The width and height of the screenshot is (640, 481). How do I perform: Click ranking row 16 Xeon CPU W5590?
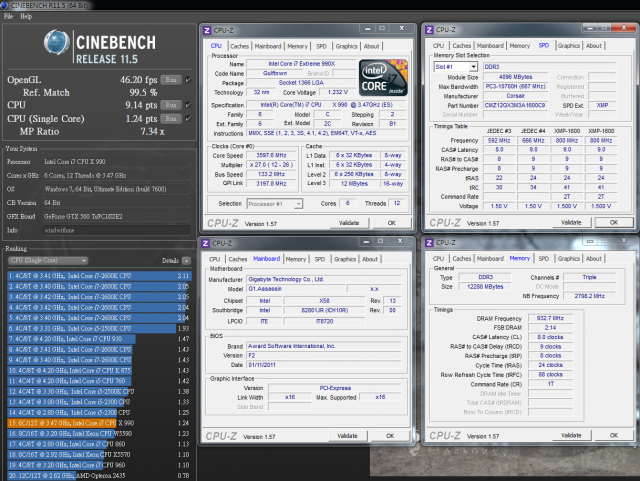pyautogui.click(x=99, y=434)
